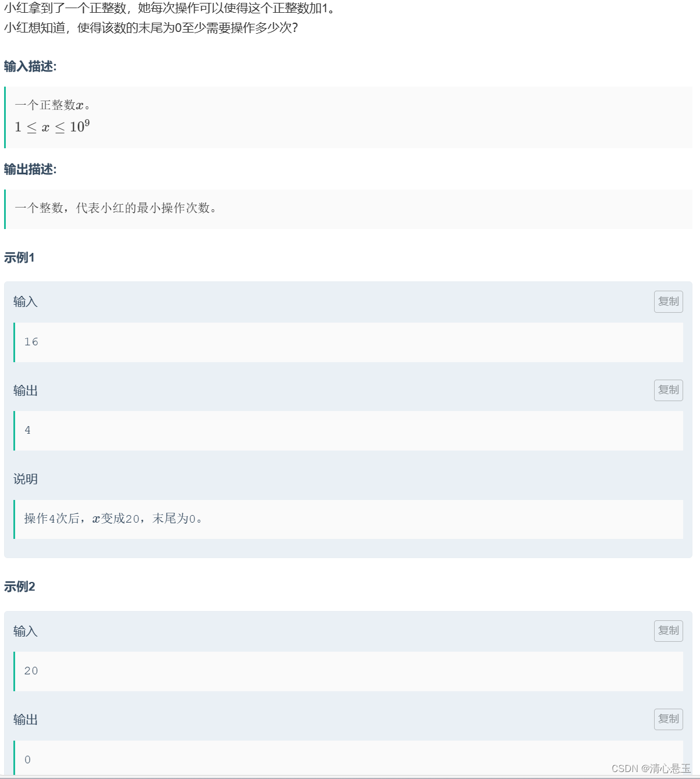Click the 复制 button for 示例1 output
This screenshot has width=700, height=779.
[668, 390]
